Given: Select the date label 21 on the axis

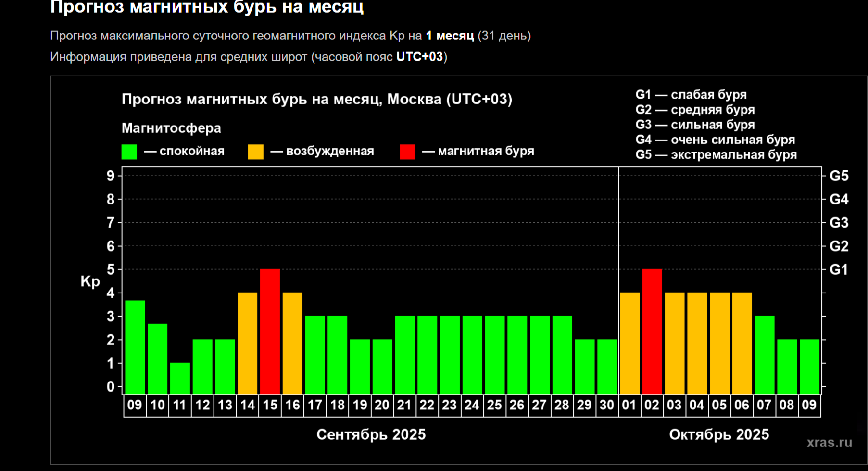Looking at the screenshot, I should coord(404,405).
